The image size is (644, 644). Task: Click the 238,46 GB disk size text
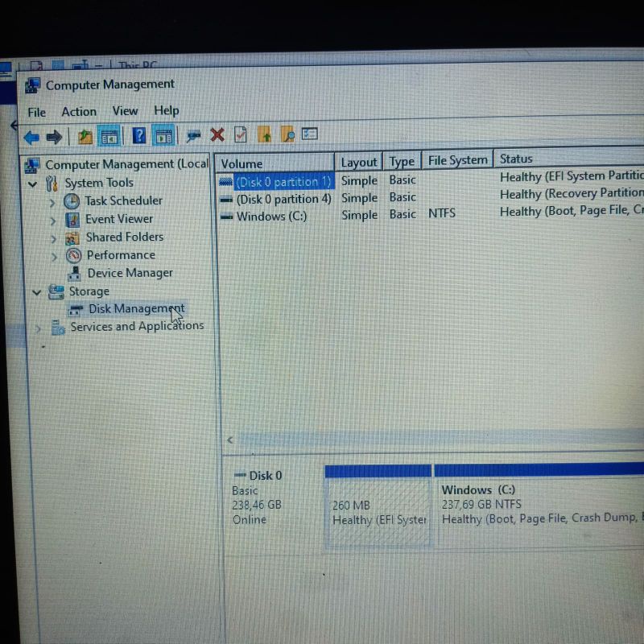click(x=257, y=505)
